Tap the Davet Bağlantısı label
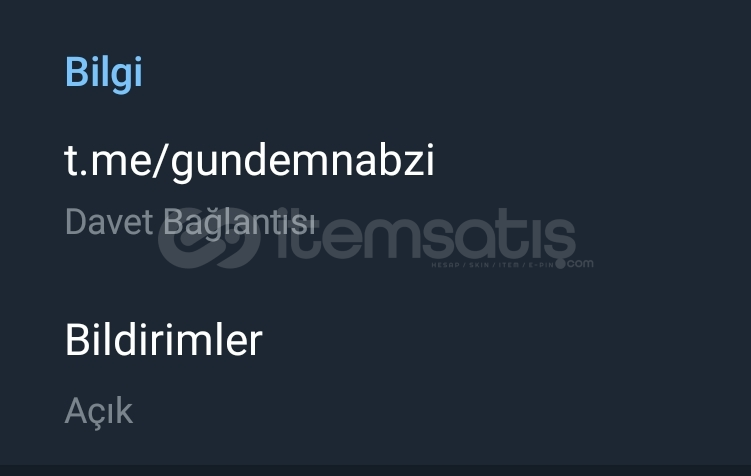This screenshot has width=751, height=476. coord(190,222)
